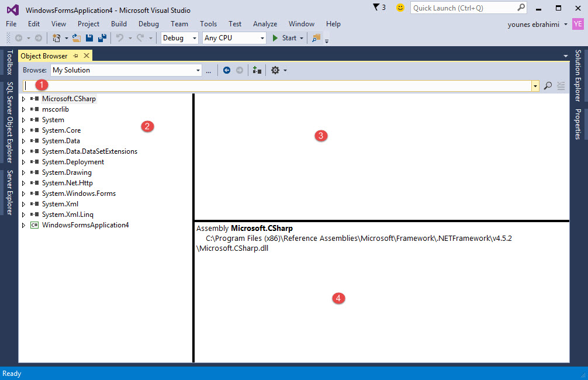Click the Object Browser search magnifier icon
Screen dimensions: 588x380
pyautogui.click(x=548, y=86)
